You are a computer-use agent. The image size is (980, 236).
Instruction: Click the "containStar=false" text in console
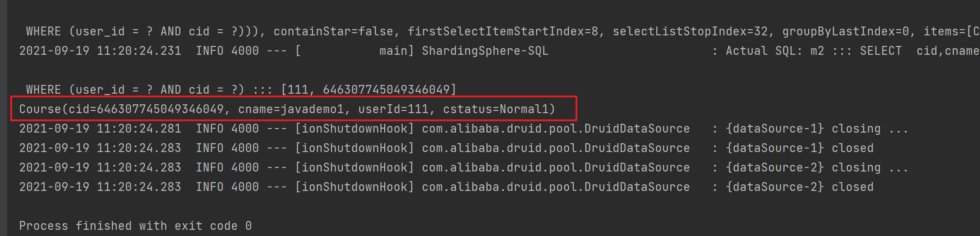333,31
